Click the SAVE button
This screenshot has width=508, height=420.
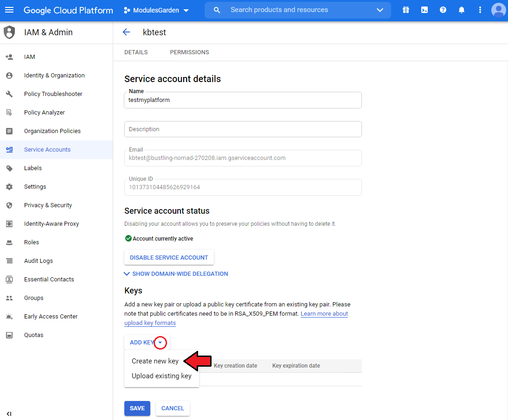pyautogui.click(x=137, y=408)
